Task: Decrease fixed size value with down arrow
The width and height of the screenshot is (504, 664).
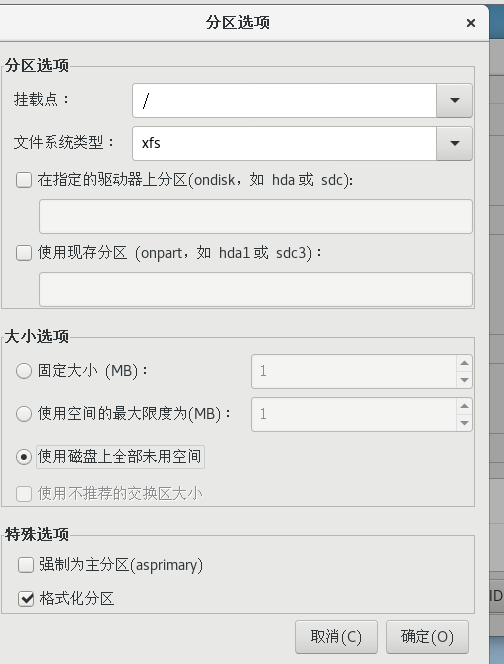Action: (464, 380)
